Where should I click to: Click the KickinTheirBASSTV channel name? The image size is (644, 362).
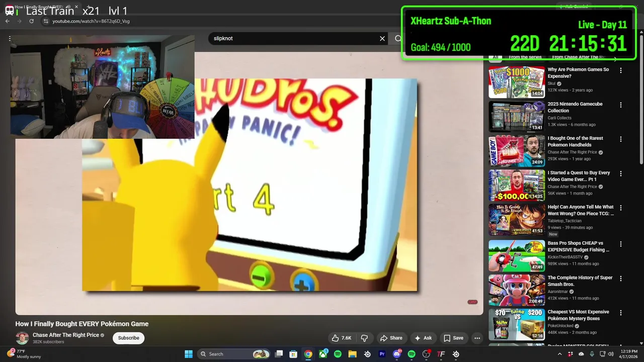pos(566,257)
